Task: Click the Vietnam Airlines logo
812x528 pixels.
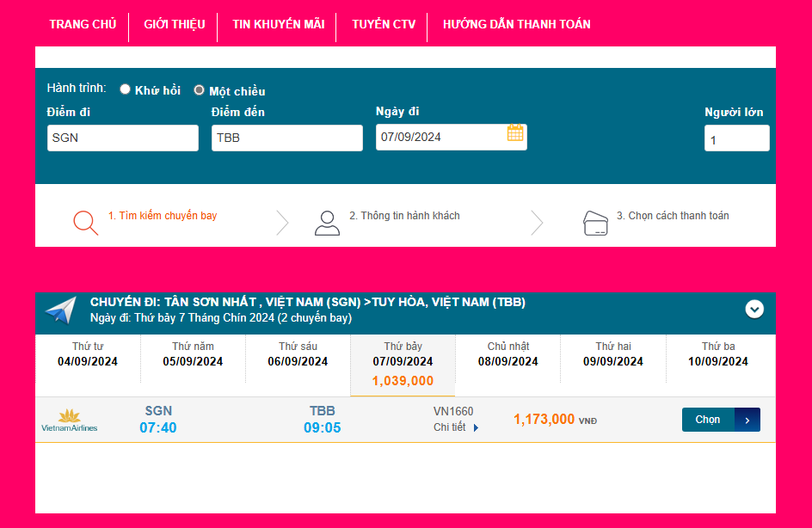Action: [70, 420]
